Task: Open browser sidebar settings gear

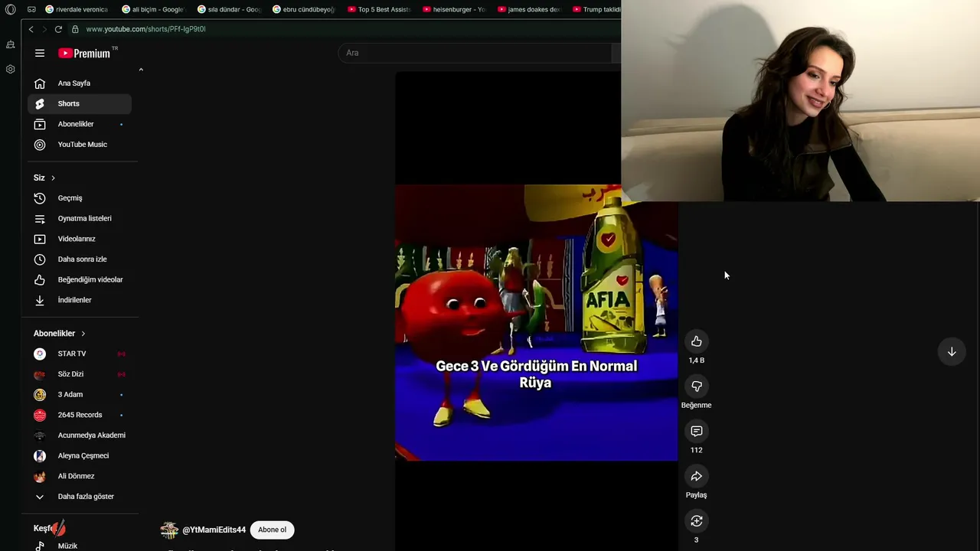Action: tap(11, 69)
